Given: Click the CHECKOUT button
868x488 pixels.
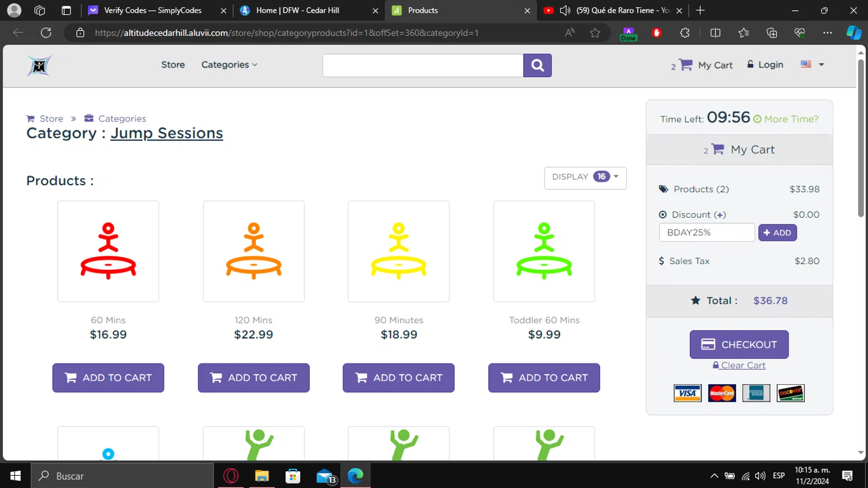Looking at the screenshot, I should pyautogui.click(x=739, y=344).
